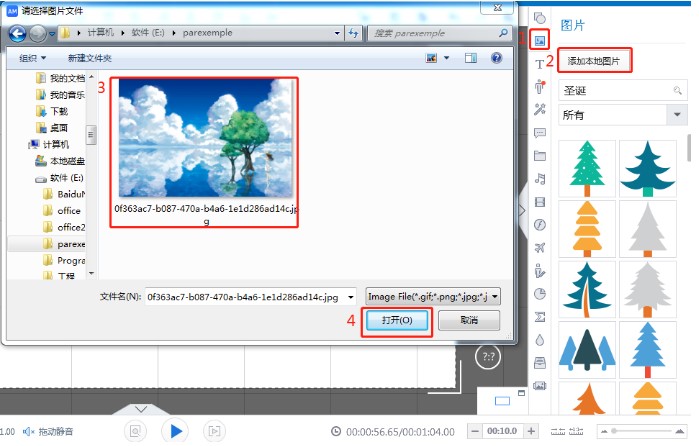Adjust the timeline zoom slider
Screen dimensions: 699x446
pyautogui.click(x=641, y=431)
